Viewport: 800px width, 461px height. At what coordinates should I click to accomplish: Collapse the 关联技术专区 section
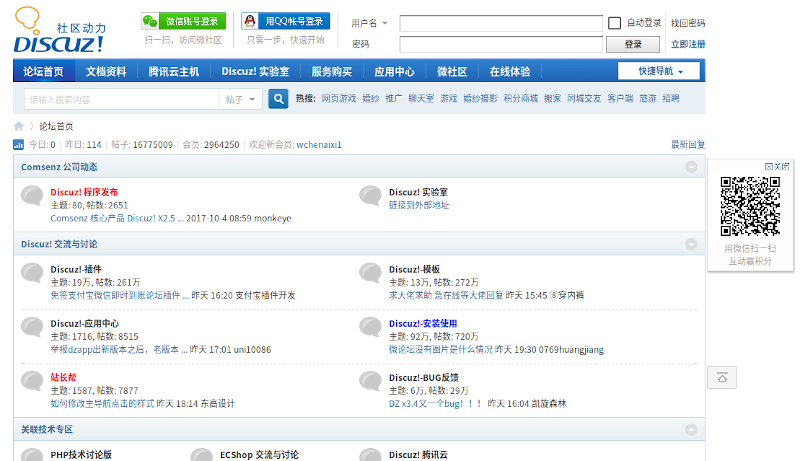[x=691, y=429]
